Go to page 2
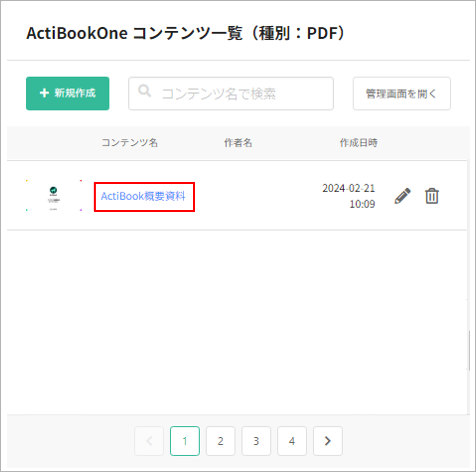Screen dimensions: 476x472 (x=220, y=441)
